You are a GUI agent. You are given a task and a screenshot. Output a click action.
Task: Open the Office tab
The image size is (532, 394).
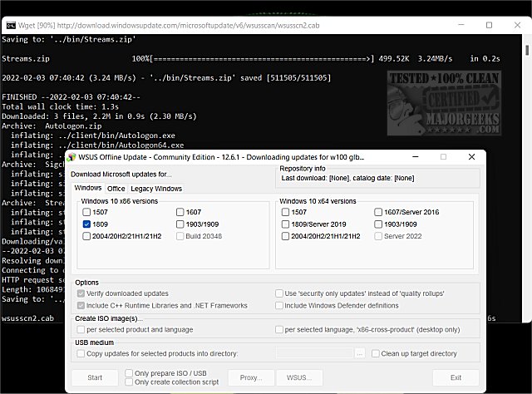tap(116, 189)
